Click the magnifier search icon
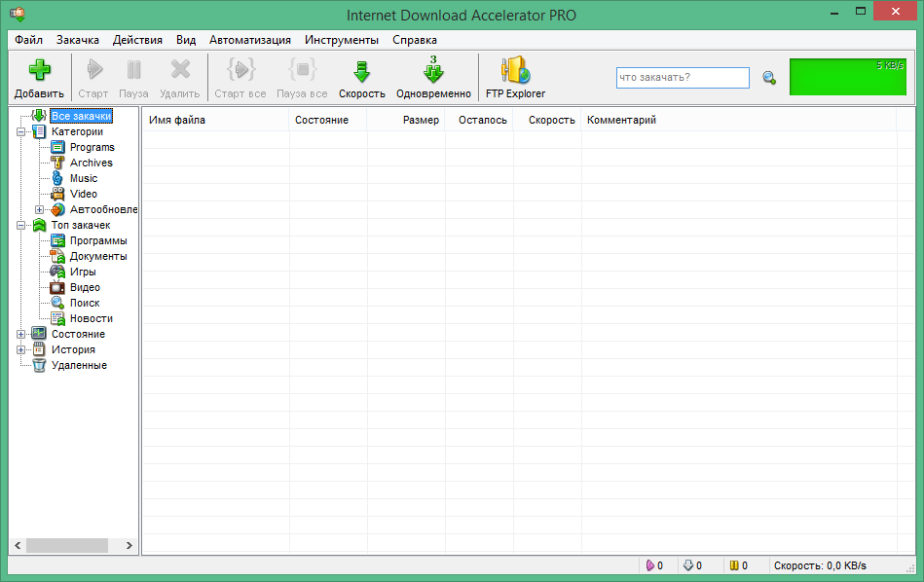 769,78
